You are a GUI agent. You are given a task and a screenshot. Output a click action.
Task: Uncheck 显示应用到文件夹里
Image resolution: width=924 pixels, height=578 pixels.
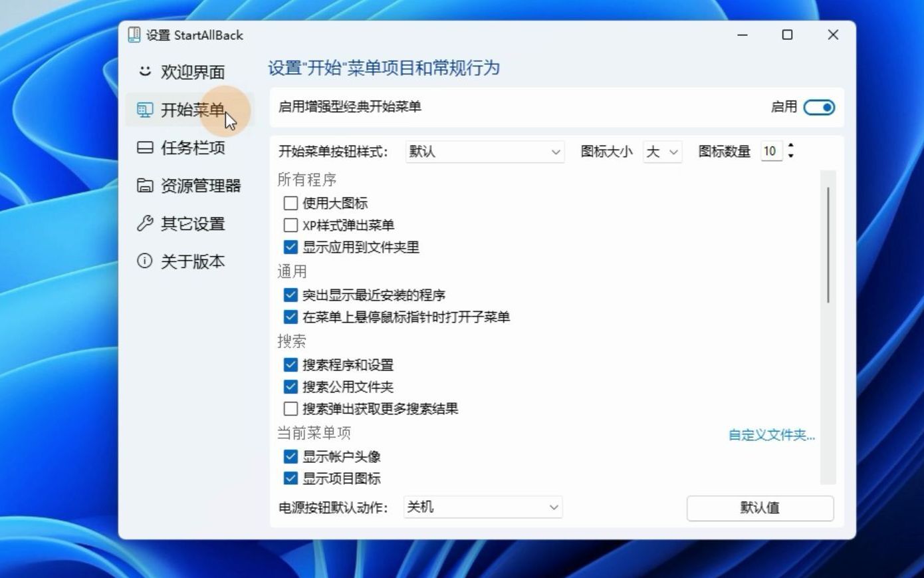click(x=290, y=247)
